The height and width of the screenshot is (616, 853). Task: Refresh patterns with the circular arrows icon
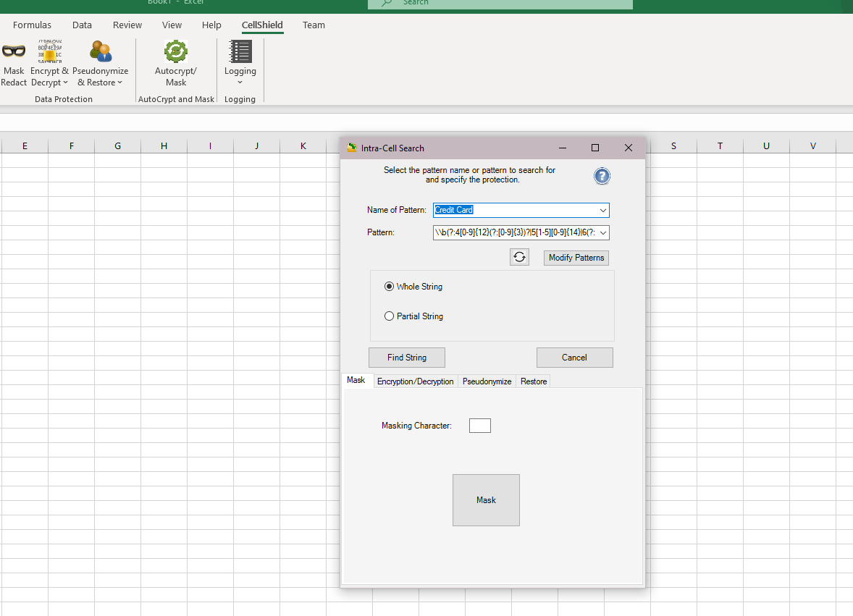(519, 257)
